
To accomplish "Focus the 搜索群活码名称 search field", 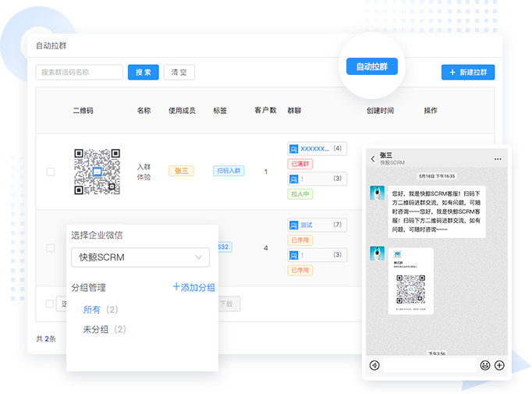I will [79, 73].
